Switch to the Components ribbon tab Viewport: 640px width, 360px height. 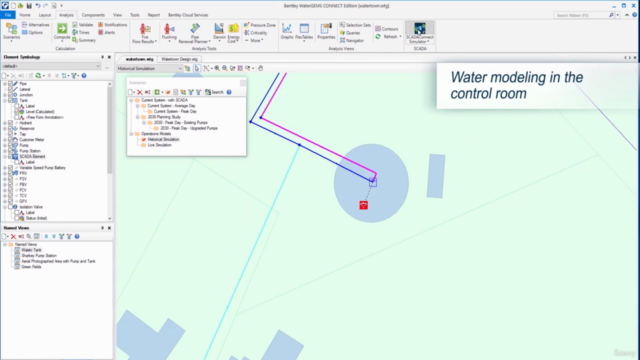(93, 15)
